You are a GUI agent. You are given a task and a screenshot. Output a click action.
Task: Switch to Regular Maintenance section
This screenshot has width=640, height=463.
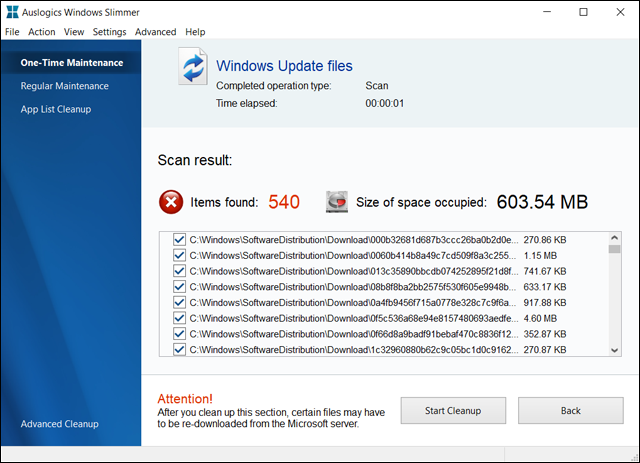pos(64,86)
